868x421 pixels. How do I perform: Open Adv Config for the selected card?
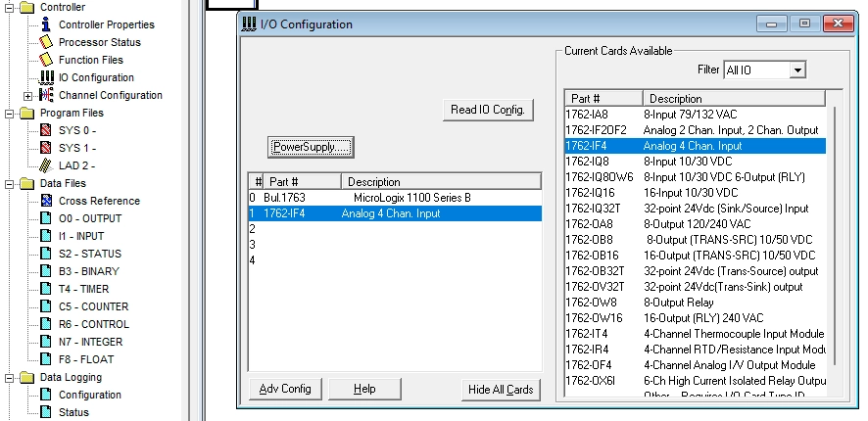tap(284, 389)
